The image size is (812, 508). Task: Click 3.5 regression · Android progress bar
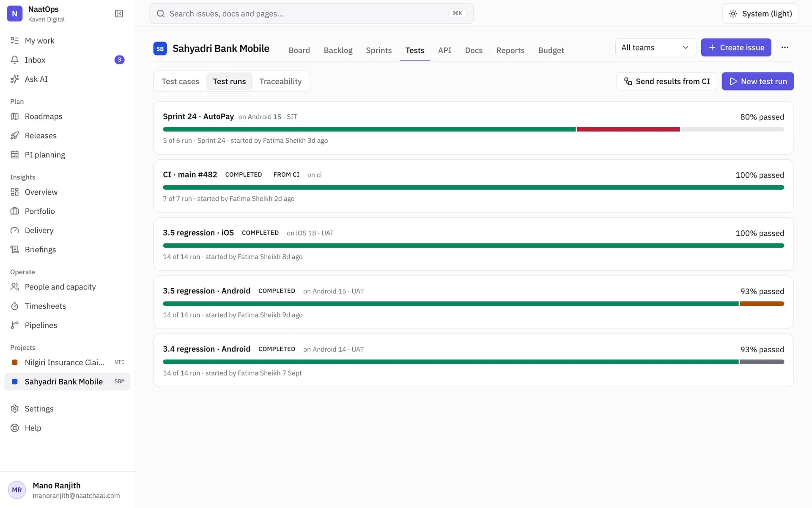click(473, 304)
